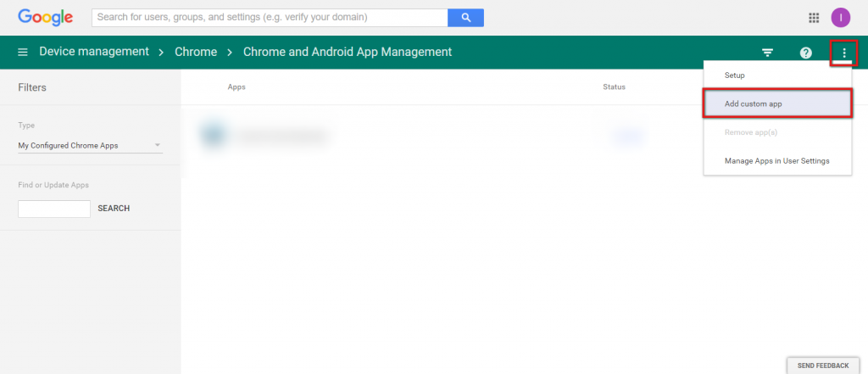Viewport: 868px width, 374px height.
Task: Toggle the filter icon in the header
Action: 767,53
